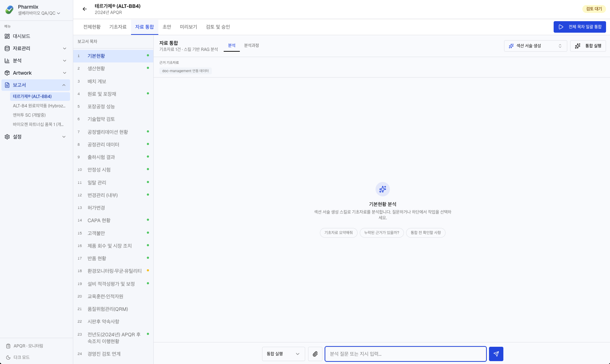Select section 3 배치 계보
Viewport: 610px width, 364px height.
tap(113, 81)
